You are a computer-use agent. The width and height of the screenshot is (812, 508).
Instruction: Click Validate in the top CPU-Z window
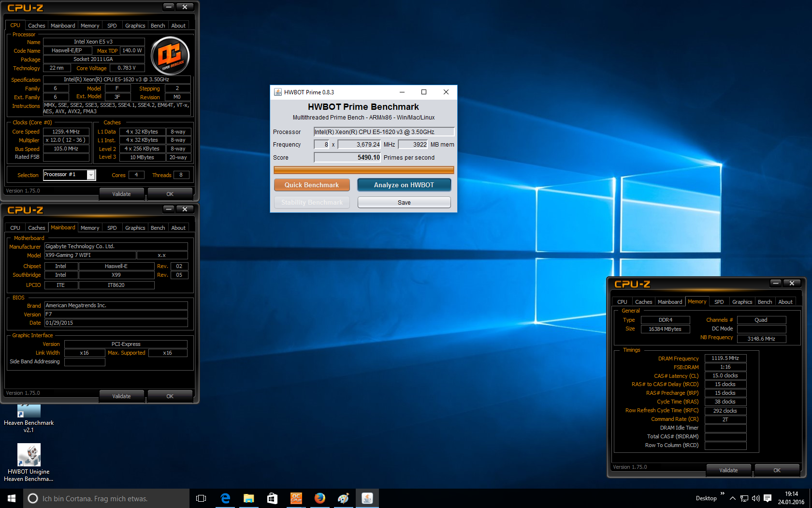point(122,194)
